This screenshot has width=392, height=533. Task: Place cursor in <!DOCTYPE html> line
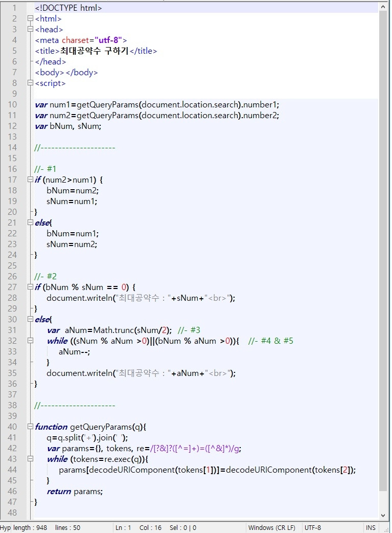click(68, 8)
